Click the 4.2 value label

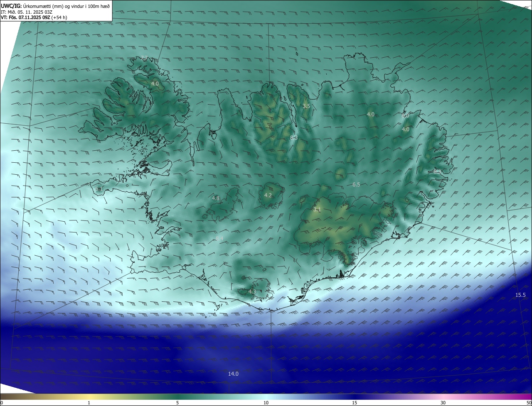(x=268, y=195)
